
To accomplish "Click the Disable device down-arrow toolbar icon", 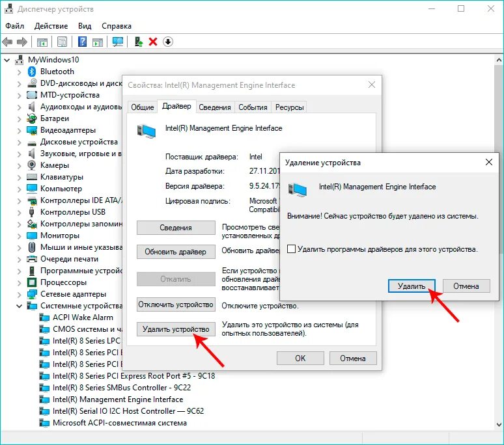I will pos(168,42).
